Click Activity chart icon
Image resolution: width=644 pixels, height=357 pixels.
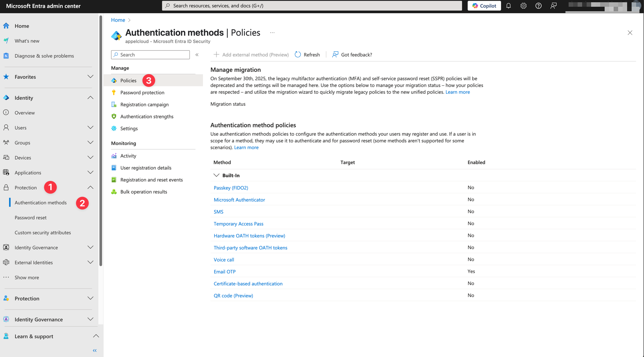(114, 156)
